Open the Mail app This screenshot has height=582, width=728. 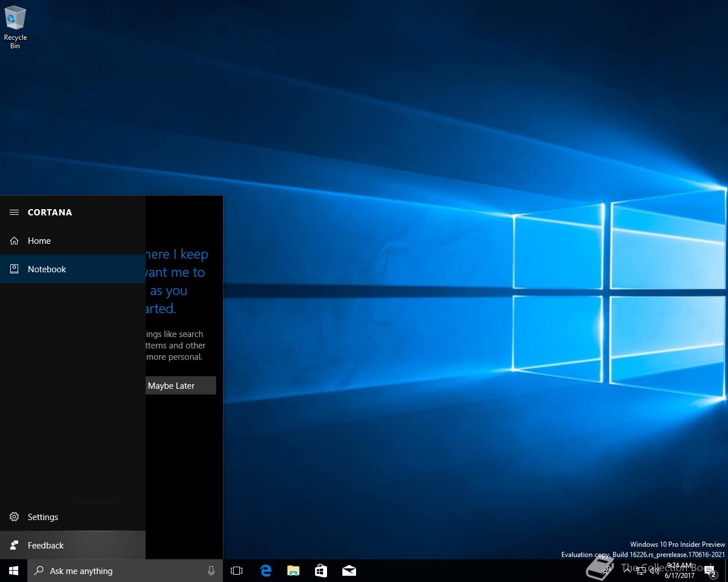pyautogui.click(x=349, y=571)
